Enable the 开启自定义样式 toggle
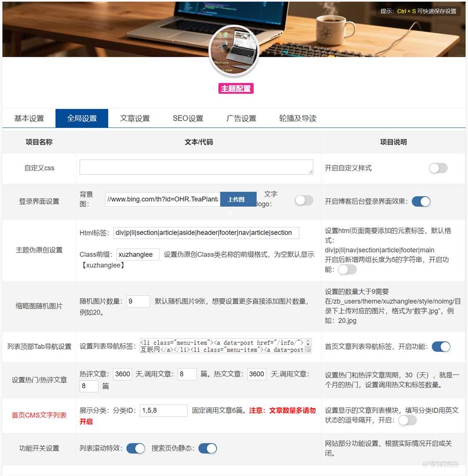The image size is (468, 476). (438, 168)
